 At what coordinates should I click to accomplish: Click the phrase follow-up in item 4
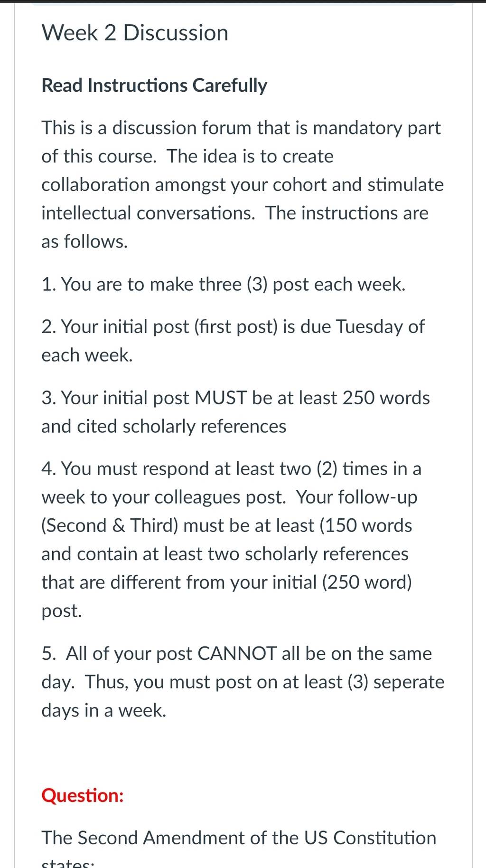(378, 497)
